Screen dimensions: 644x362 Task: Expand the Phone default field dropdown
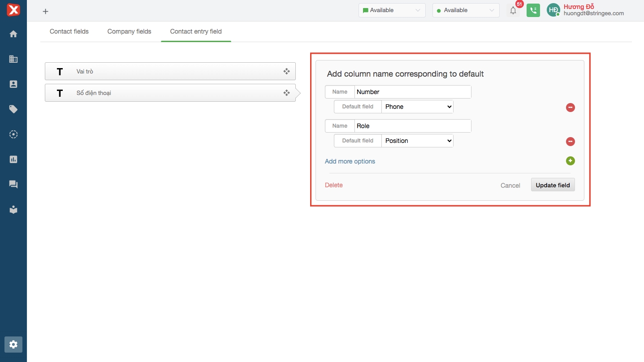coord(417,107)
